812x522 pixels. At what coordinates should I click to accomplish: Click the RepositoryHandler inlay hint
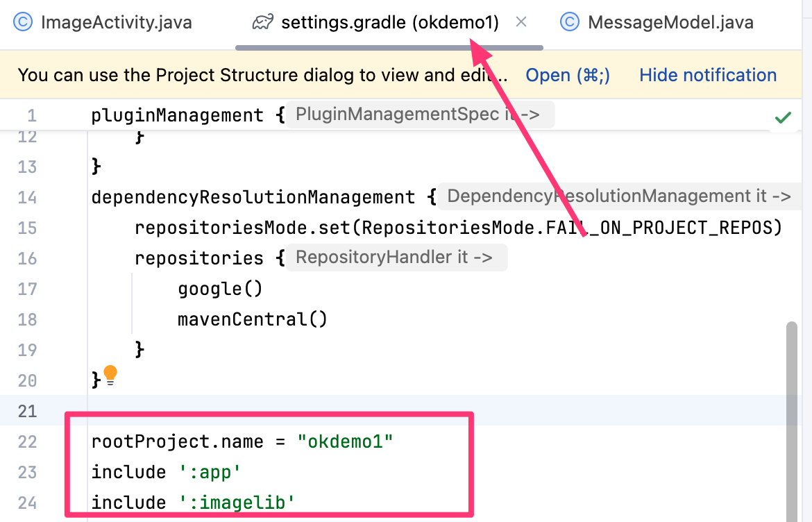tap(395, 258)
